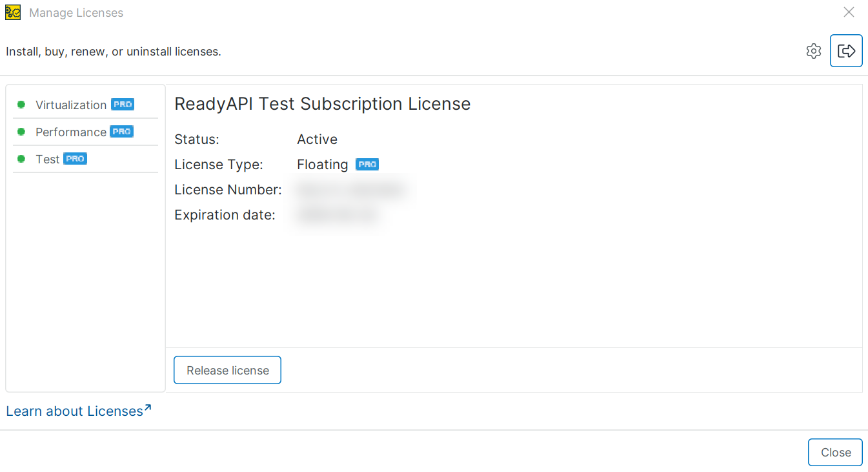Click the Floating license type value
Image resolution: width=868 pixels, height=472 pixels.
coord(323,165)
